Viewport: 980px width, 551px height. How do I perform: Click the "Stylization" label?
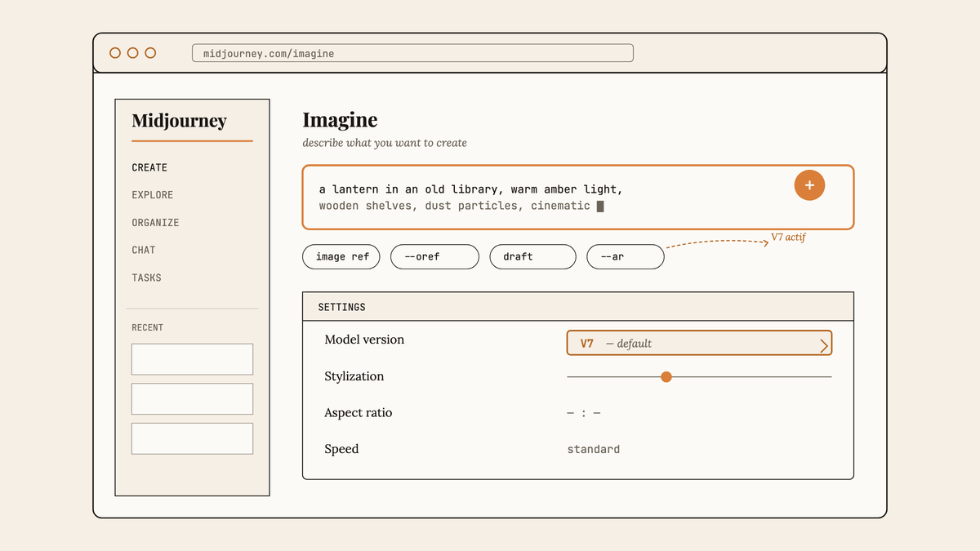tap(354, 376)
